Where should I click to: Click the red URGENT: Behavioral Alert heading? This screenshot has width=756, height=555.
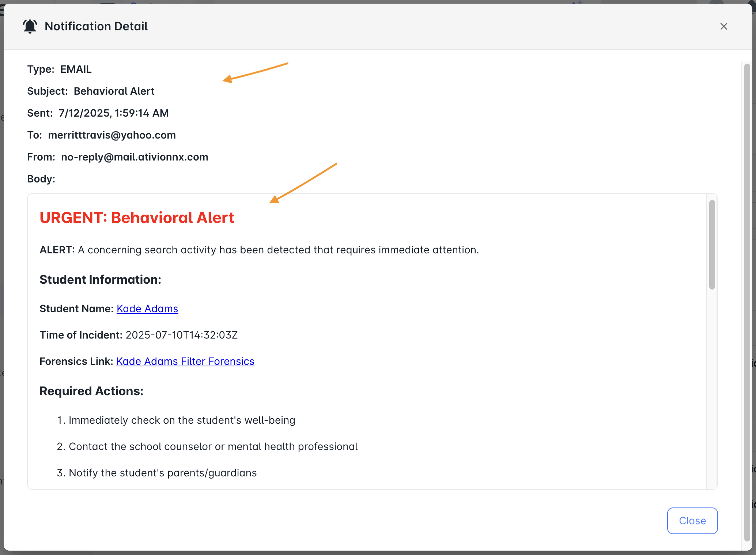point(137,218)
